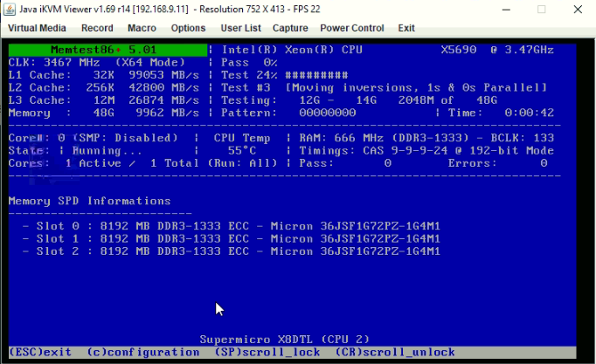This screenshot has height=364, width=596.
Task: Click the CPU Temp 55°C value
Action: pyautogui.click(x=242, y=151)
